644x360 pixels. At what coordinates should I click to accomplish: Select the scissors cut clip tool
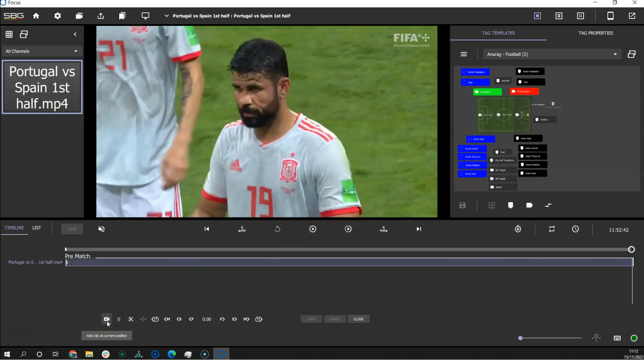[131, 319]
